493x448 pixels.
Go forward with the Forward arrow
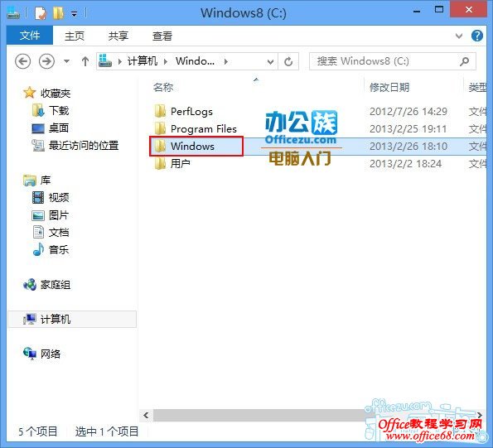point(46,61)
